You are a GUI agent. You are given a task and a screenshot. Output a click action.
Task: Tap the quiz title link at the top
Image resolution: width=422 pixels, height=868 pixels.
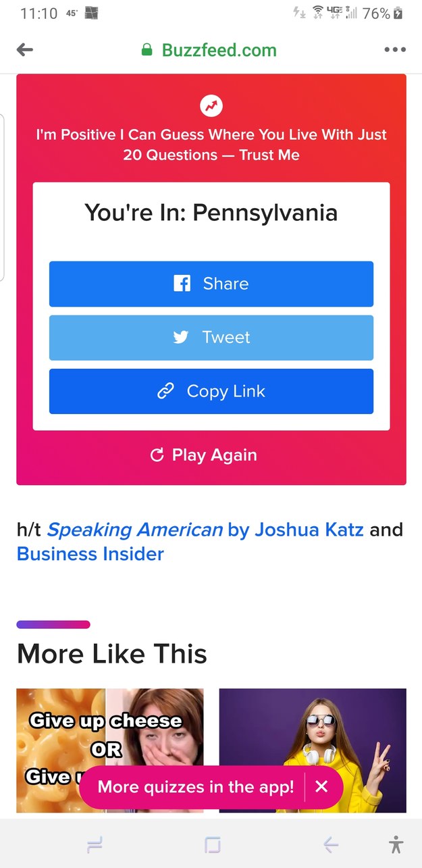click(x=211, y=145)
